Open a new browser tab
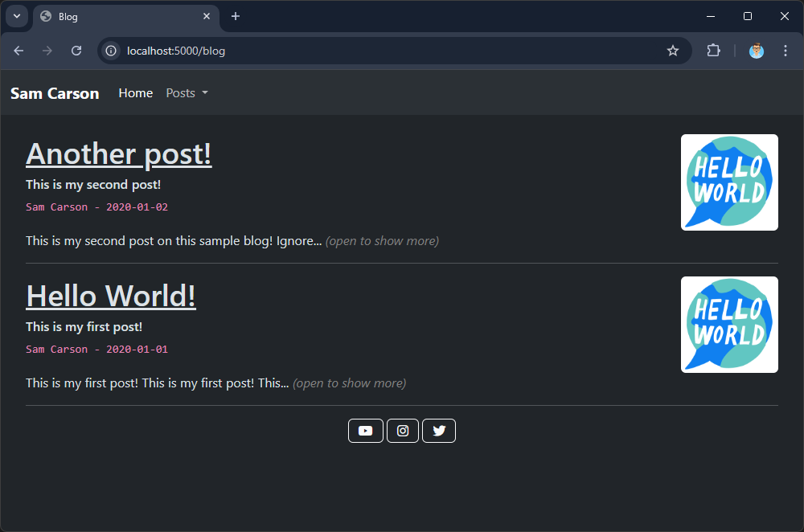 click(x=236, y=16)
